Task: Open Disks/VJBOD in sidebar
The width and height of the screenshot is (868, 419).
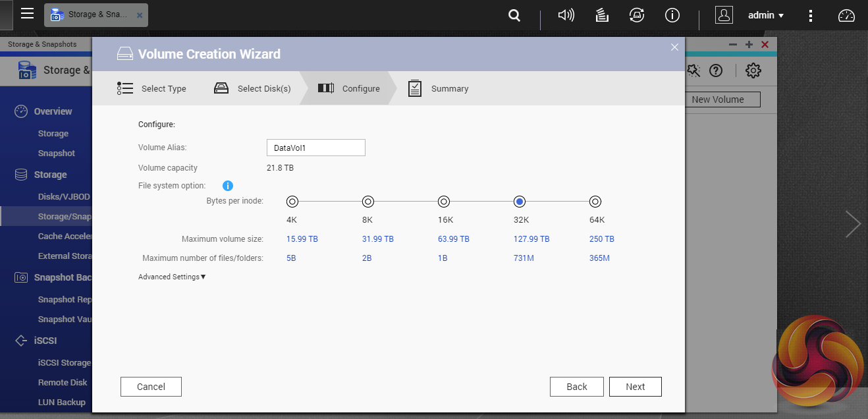Action: pyautogui.click(x=64, y=196)
